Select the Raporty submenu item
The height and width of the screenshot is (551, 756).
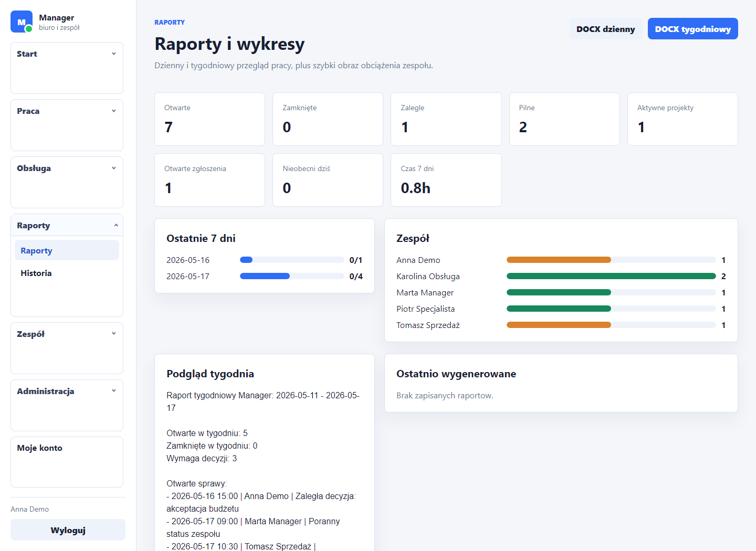tap(67, 250)
